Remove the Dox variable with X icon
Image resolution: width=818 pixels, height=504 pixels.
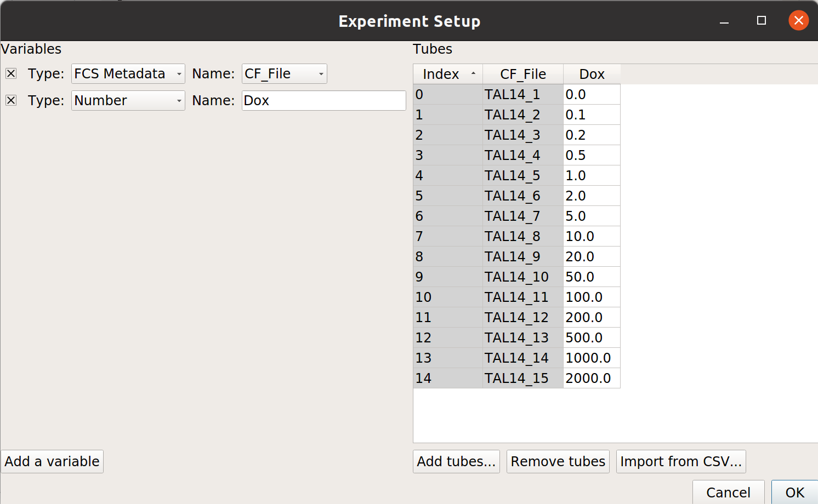point(11,100)
